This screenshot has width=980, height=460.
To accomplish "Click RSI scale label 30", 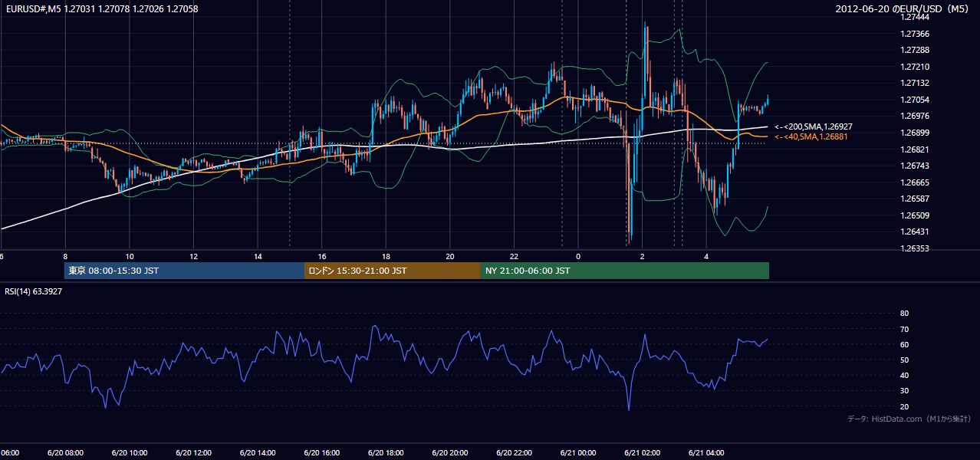I will [904, 391].
